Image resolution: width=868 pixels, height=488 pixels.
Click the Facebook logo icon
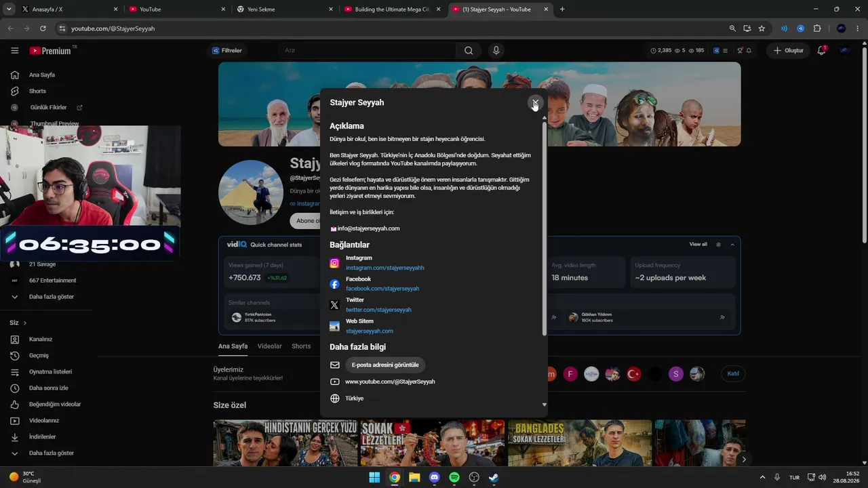point(334,284)
